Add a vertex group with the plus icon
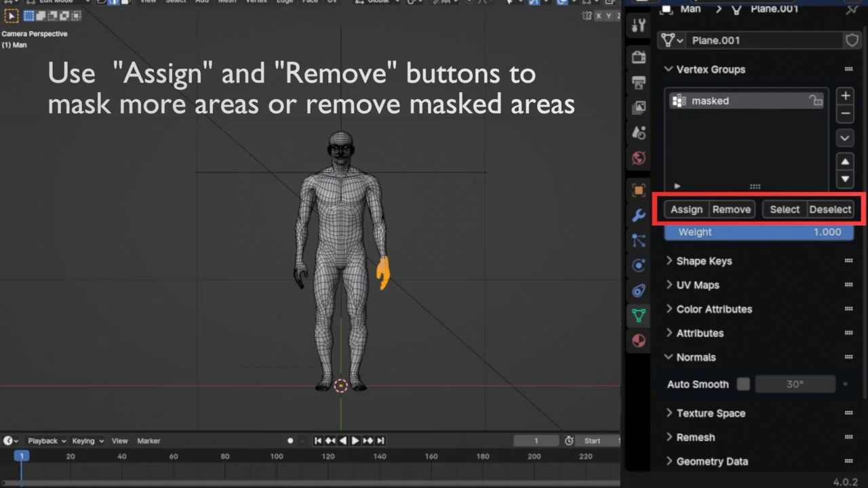The height and width of the screenshot is (488, 868). pyautogui.click(x=845, y=96)
